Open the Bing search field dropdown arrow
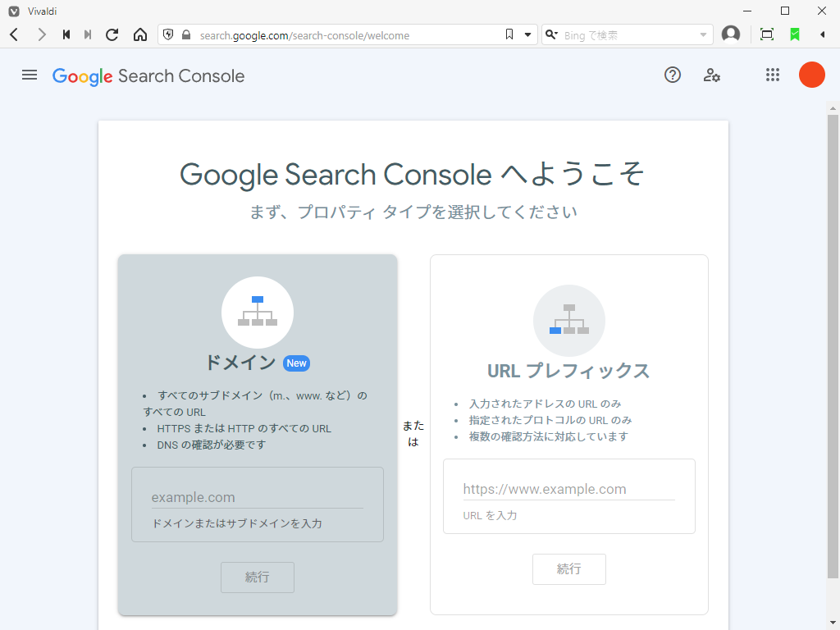 click(x=703, y=35)
